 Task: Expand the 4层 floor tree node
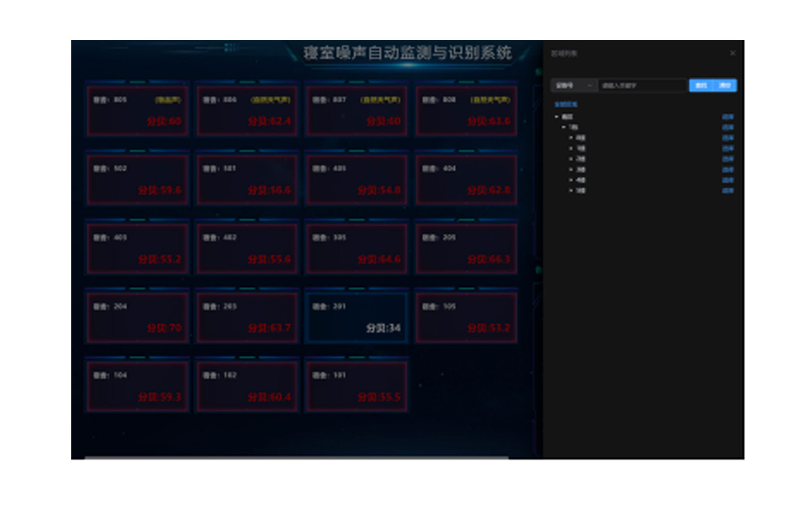571,180
